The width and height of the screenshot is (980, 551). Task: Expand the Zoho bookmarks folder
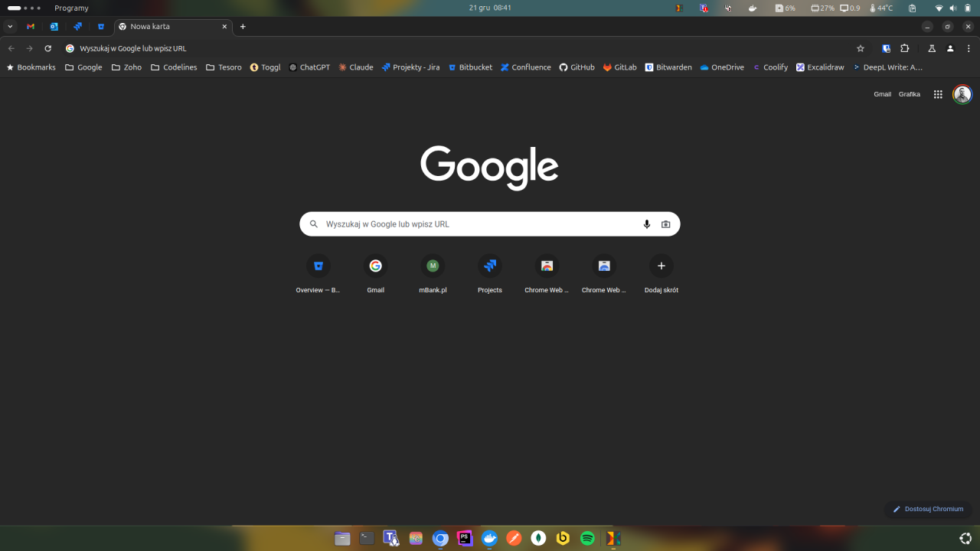(126, 67)
